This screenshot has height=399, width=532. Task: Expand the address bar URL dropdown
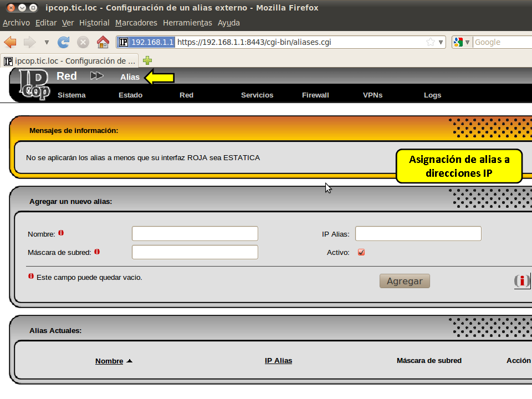[x=441, y=42]
